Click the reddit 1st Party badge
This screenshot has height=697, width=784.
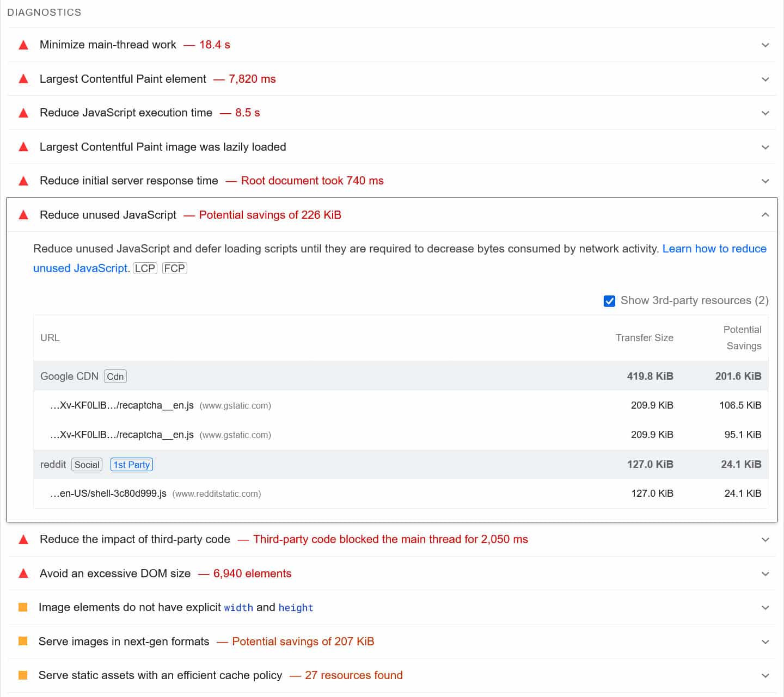pos(131,465)
